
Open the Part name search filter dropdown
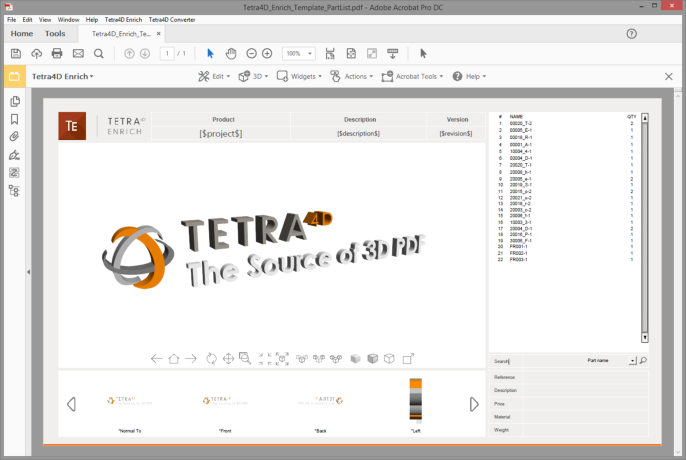tap(633, 361)
